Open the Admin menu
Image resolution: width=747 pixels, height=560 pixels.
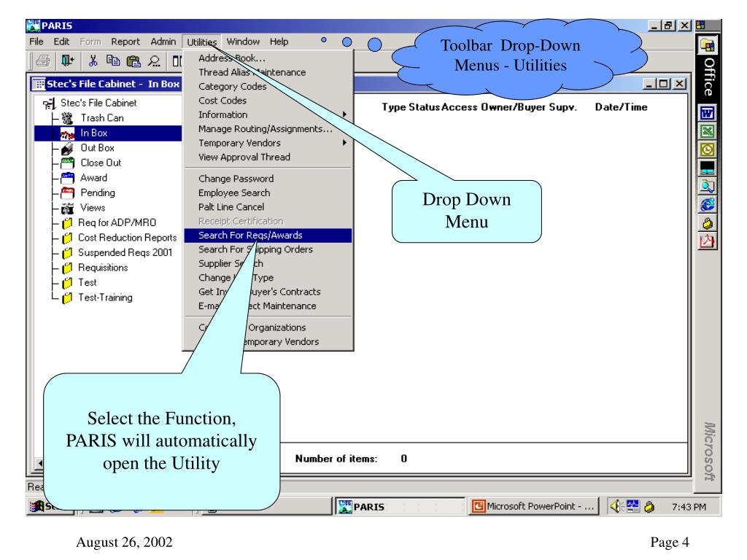coord(163,42)
